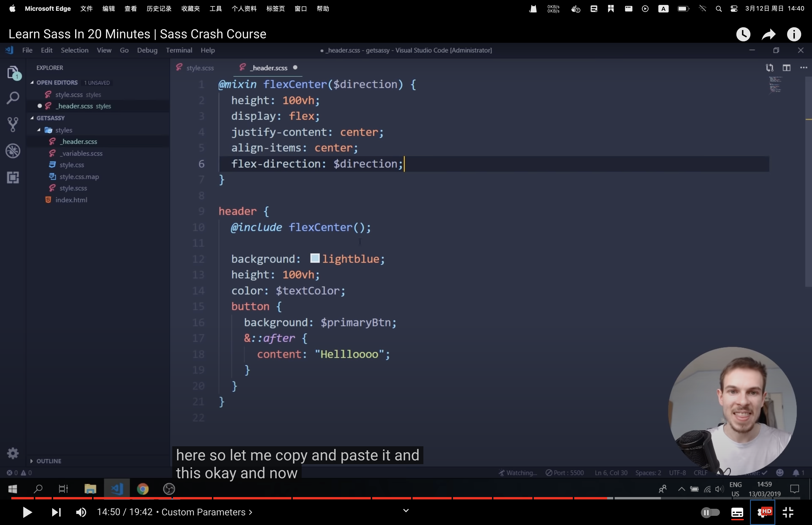Open the editor More Actions ellipsis
The image size is (812, 525).
[804, 67]
